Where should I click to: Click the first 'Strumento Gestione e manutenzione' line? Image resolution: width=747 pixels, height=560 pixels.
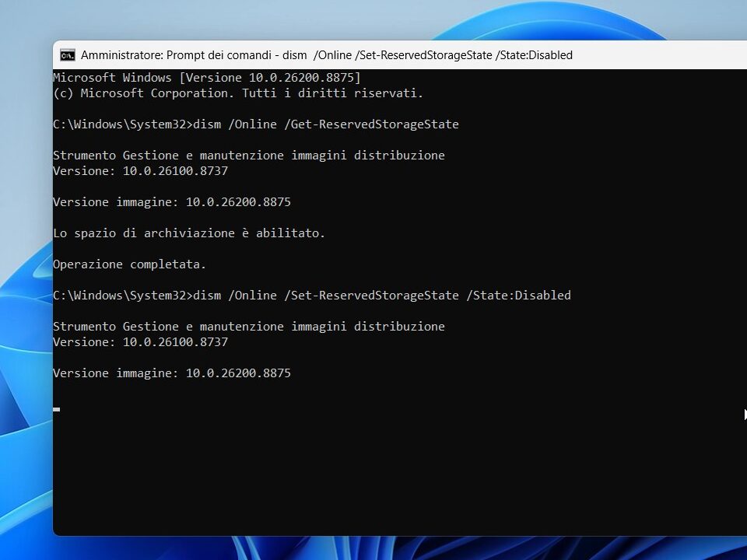point(249,156)
